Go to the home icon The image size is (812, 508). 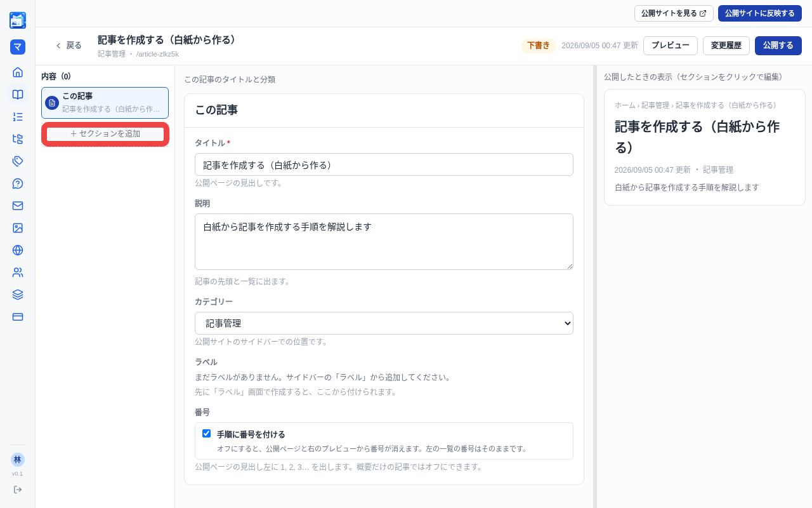click(18, 72)
